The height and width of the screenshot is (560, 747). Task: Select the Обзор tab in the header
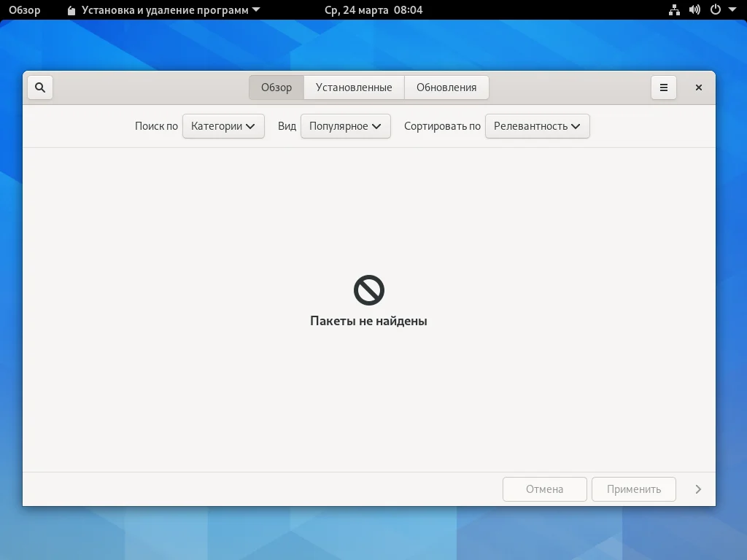click(276, 87)
